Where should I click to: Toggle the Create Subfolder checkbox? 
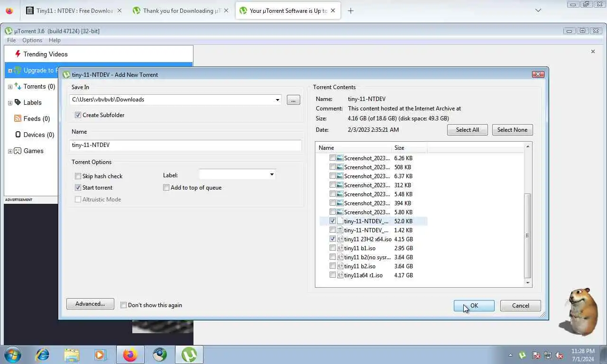coord(78,115)
